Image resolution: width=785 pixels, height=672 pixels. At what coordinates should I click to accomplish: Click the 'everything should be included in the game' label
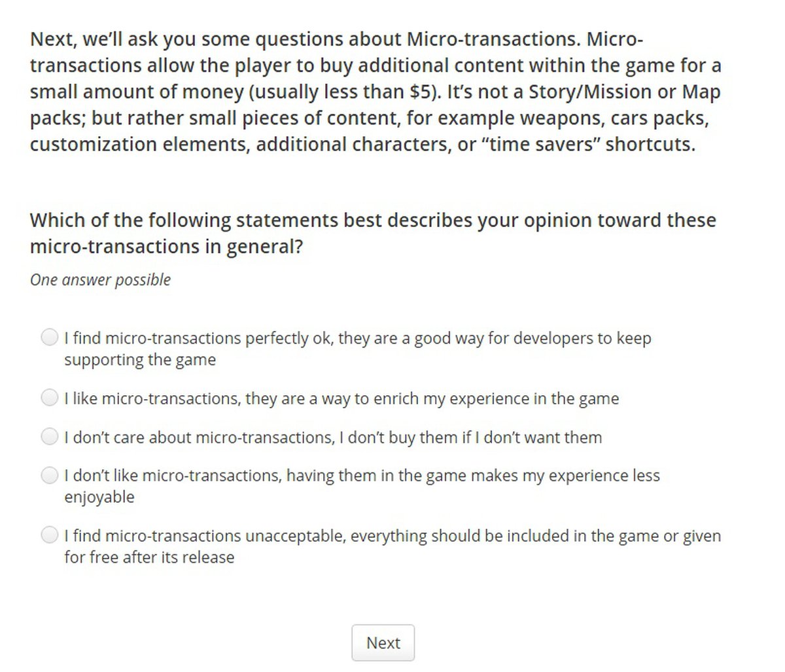click(x=497, y=536)
